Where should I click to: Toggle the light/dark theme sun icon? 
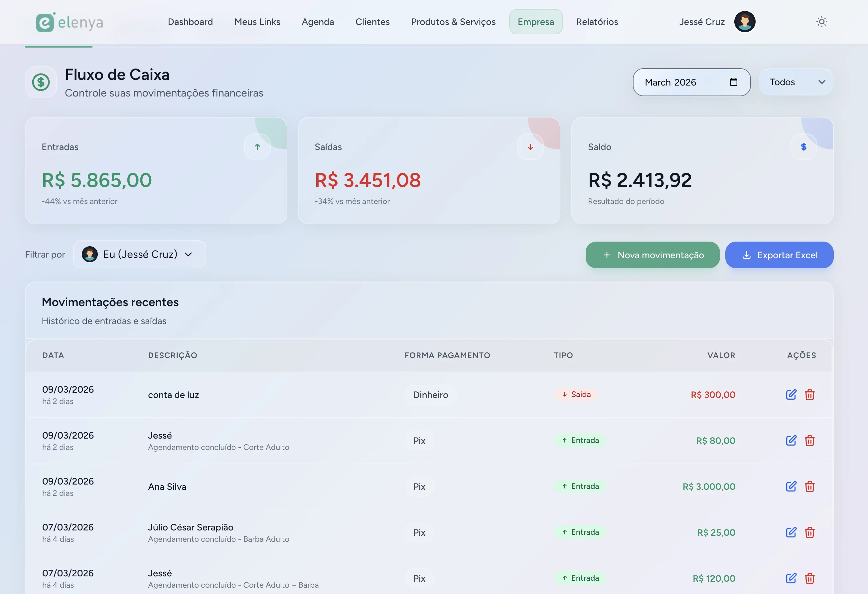(821, 22)
